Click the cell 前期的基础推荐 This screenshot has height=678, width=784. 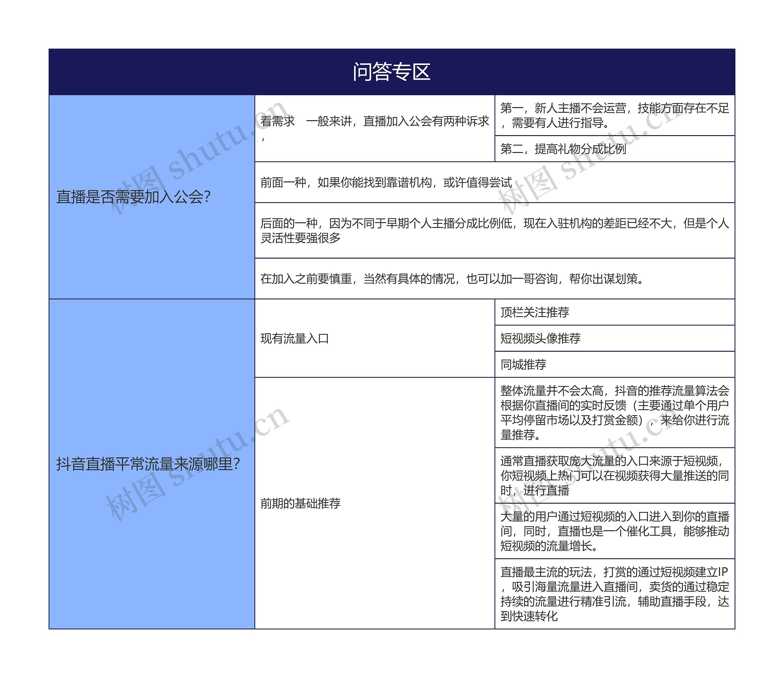[375, 503]
